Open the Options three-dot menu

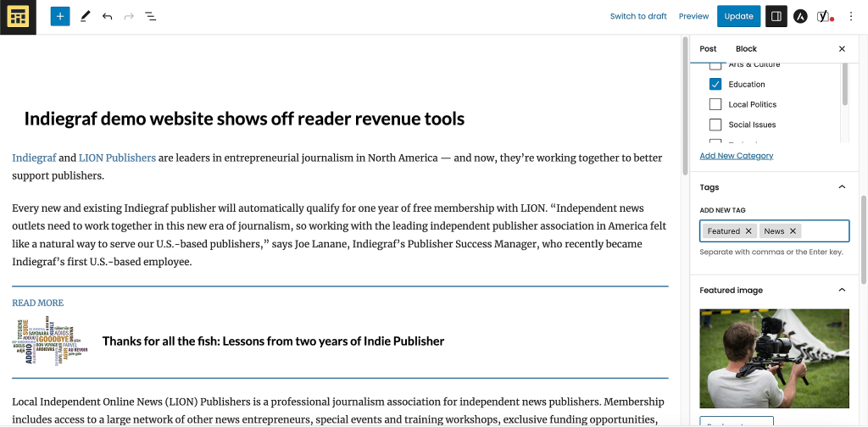pos(851,16)
